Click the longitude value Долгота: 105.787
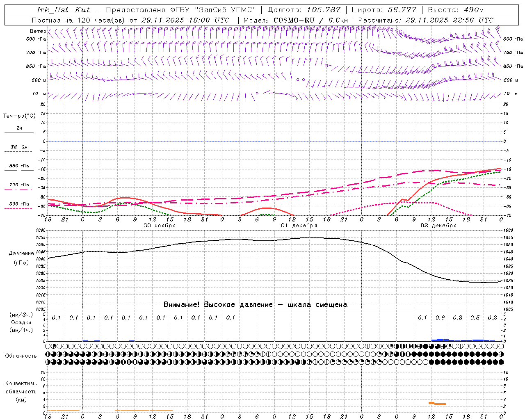This screenshot has height=420, width=525. (x=304, y=9)
